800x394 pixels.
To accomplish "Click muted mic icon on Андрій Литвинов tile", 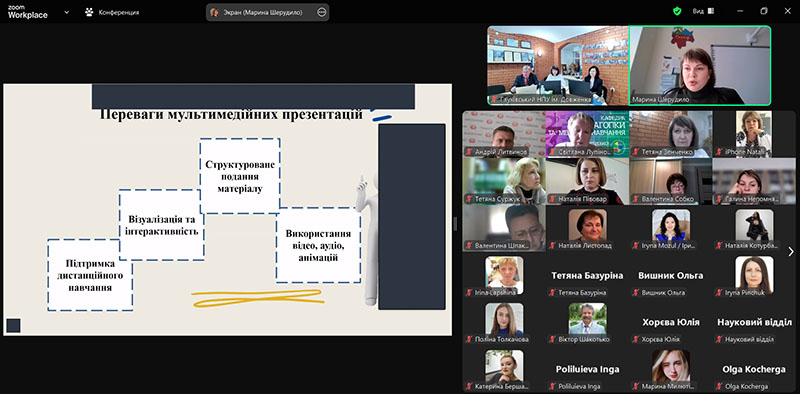I will coord(469,152).
